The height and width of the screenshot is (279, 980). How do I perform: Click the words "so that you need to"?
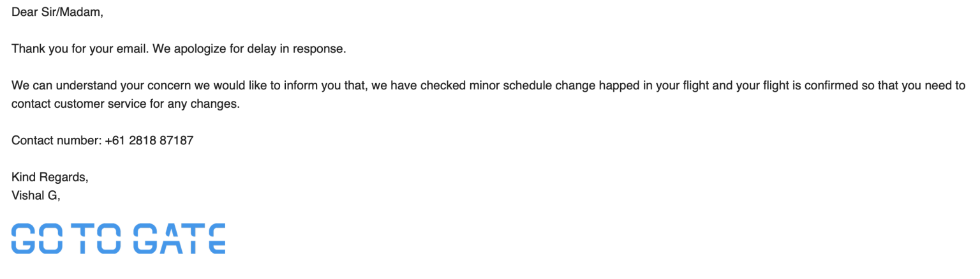click(x=913, y=86)
